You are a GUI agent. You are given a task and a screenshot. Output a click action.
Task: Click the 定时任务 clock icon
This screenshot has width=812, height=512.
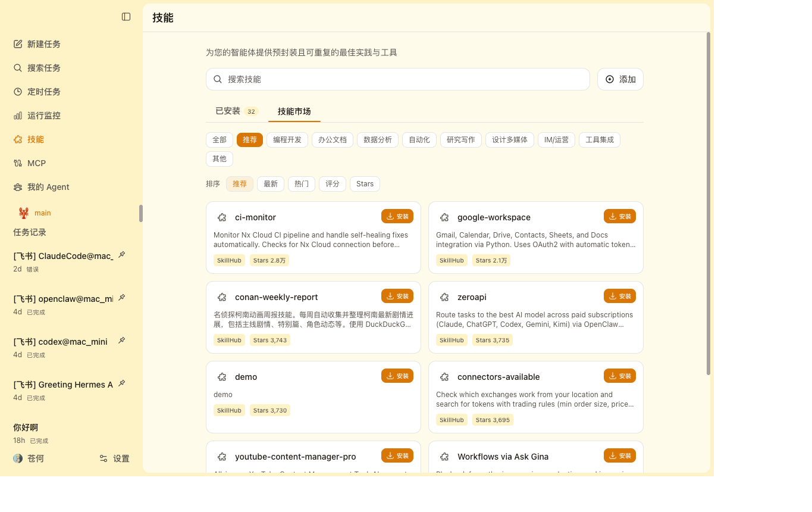tap(18, 92)
